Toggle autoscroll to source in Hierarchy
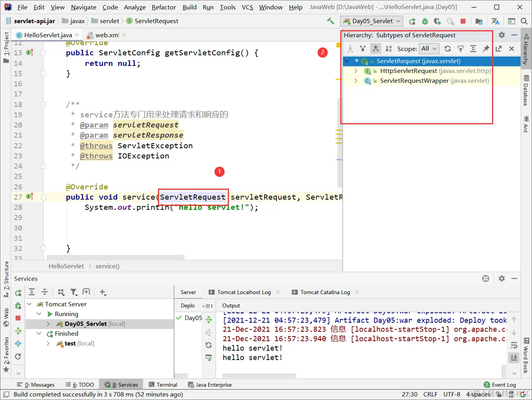Image resolution: width=532 pixels, height=400 pixels. coord(461,49)
